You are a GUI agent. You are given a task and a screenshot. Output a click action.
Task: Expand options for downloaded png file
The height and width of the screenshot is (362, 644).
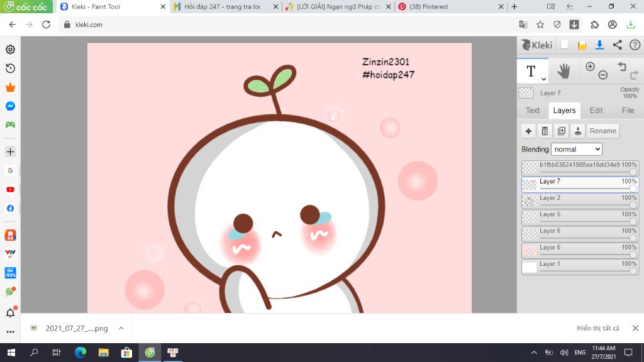pyautogui.click(x=121, y=328)
